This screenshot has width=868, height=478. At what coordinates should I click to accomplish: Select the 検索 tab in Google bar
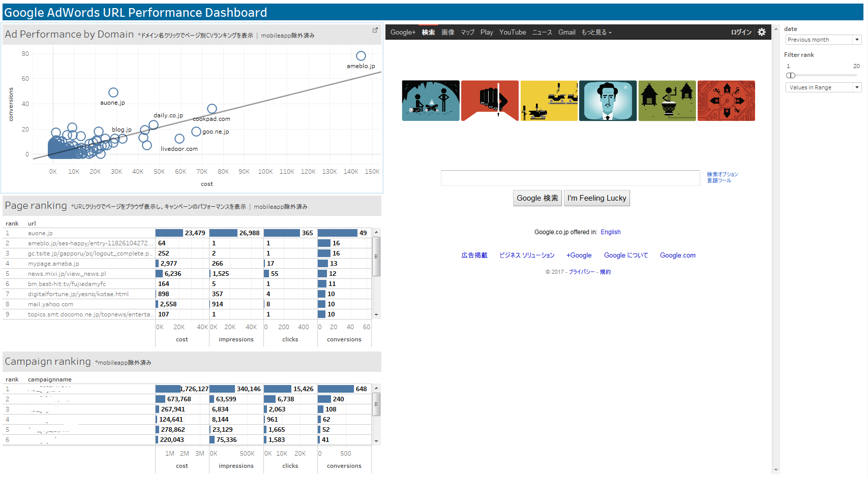coord(428,32)
